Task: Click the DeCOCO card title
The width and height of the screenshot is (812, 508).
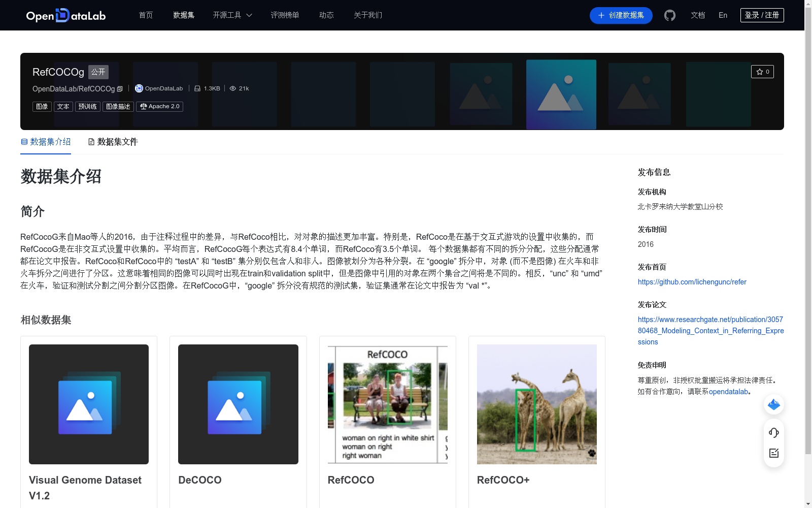Action: pyautogui.click(x=200, y=480)
